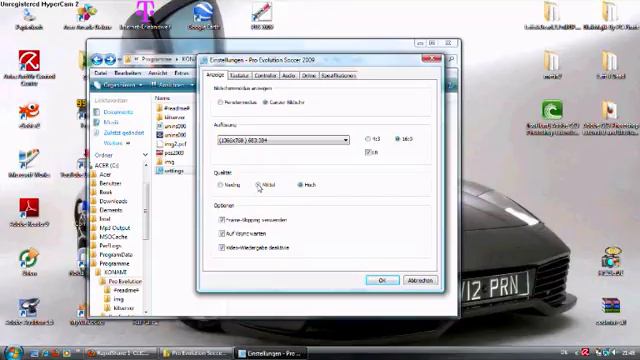Switch to the Pro Evolution Soccer taskbar button
Image resolution: width=640 pixels, height=360 pixels.
(196, 353)
